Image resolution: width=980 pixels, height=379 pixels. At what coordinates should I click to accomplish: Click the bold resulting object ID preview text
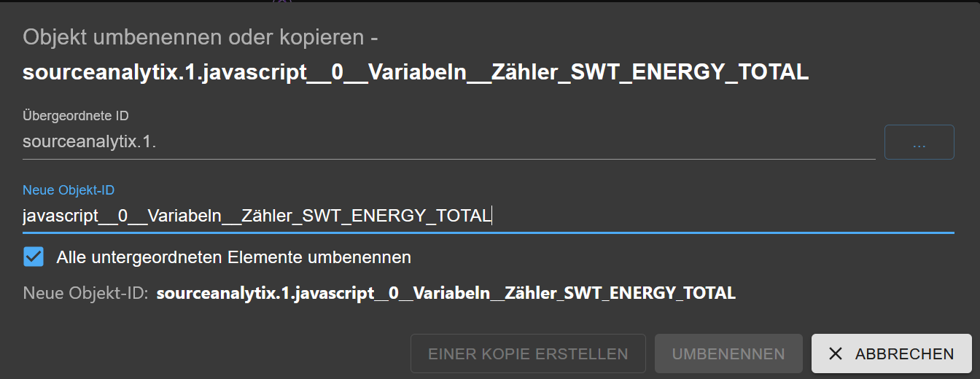pyautogui.click(x=446, y=293)
